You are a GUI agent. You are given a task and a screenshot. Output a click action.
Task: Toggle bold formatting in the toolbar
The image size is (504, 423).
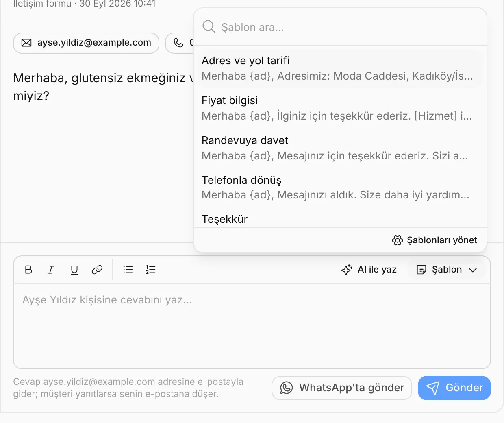pos(28,270)
